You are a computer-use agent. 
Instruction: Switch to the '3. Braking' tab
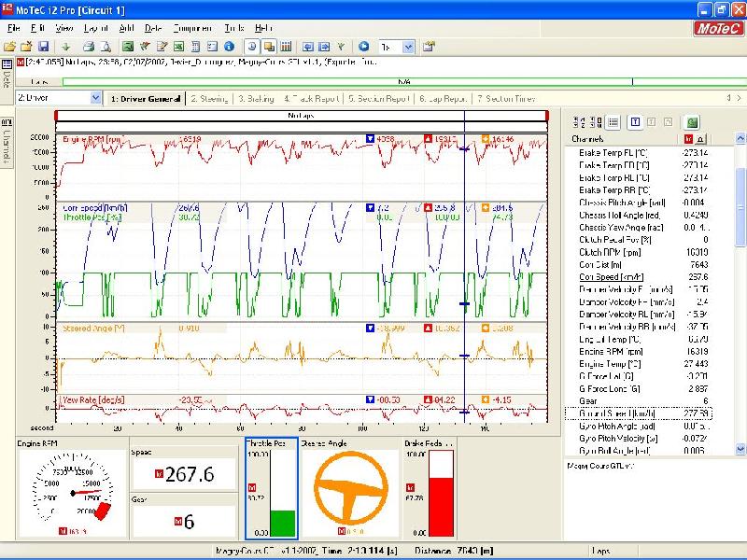(256, 99)
